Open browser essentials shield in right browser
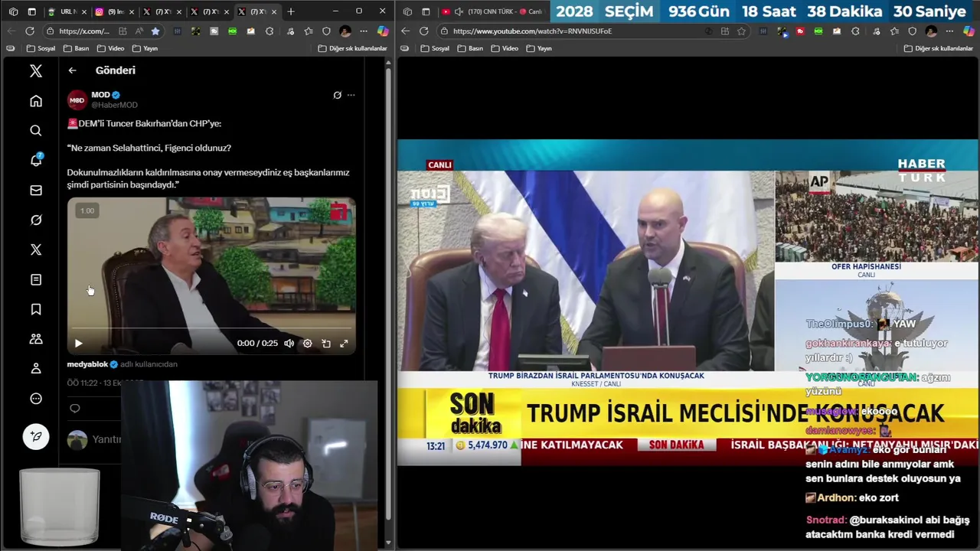980x551 pixels. [x=912, y=31]
